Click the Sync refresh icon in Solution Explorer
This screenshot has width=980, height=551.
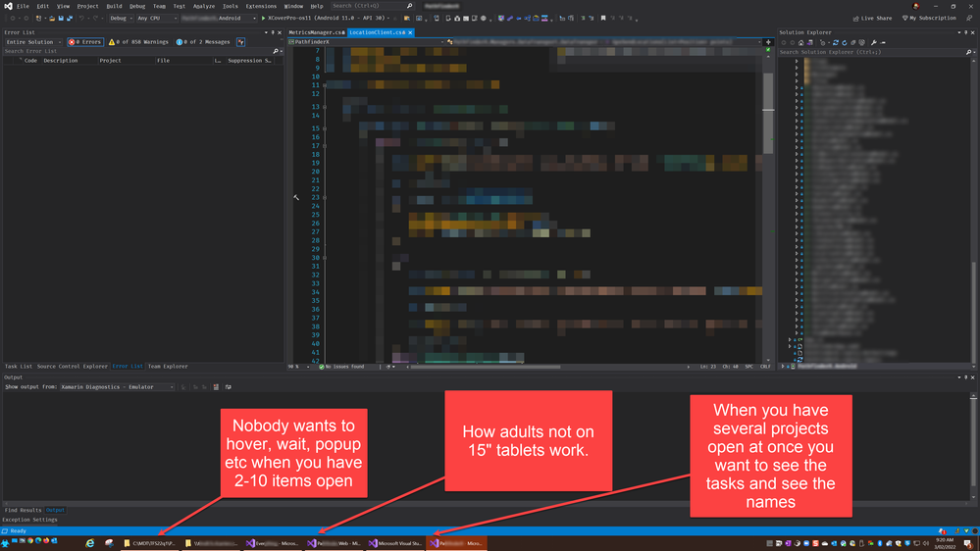click(836, 42)
